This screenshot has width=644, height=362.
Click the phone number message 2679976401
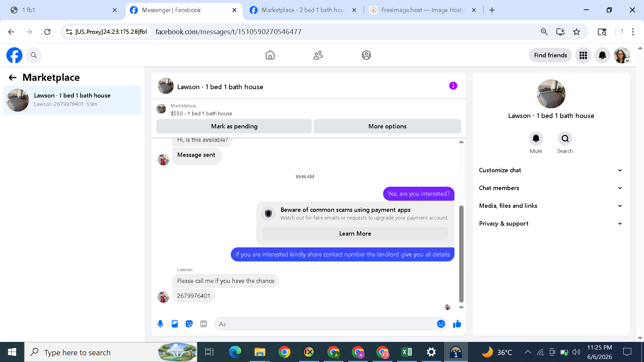point(194,296)
